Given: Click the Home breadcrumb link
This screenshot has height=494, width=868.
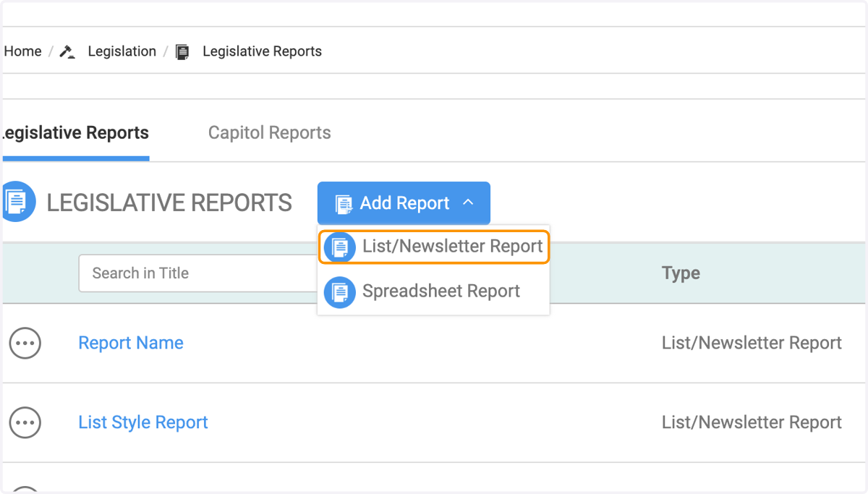Looking at the screenshot, I should [22, 51].
